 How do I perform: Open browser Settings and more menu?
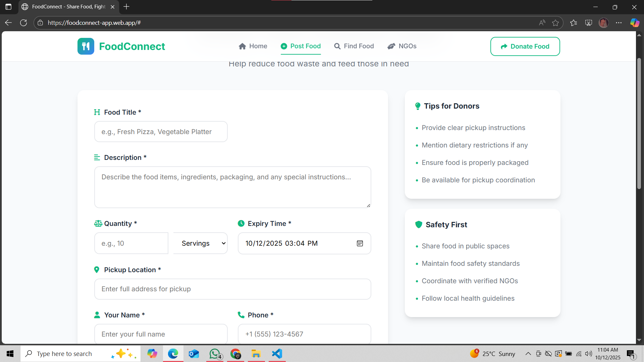619,23
